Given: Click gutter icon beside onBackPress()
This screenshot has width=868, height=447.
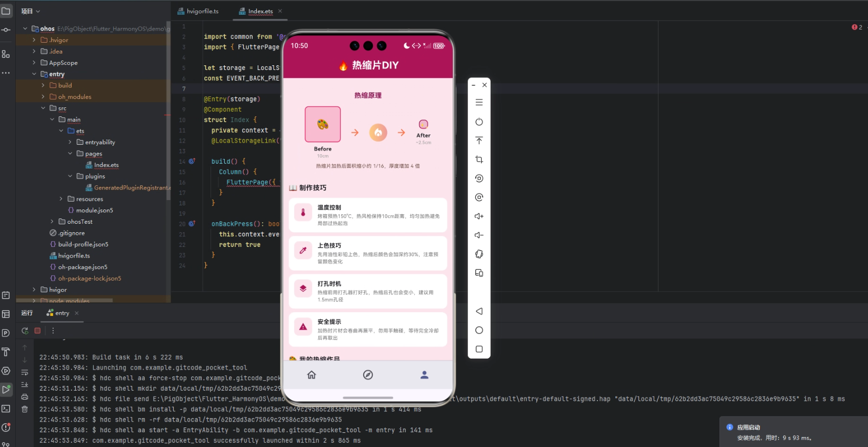Looking at the screenshot, I should coord(192,224).
